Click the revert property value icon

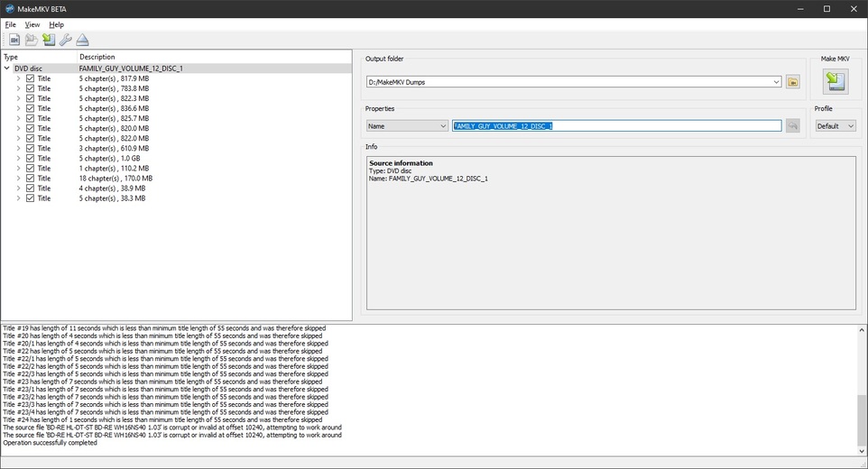click(793, 126)
